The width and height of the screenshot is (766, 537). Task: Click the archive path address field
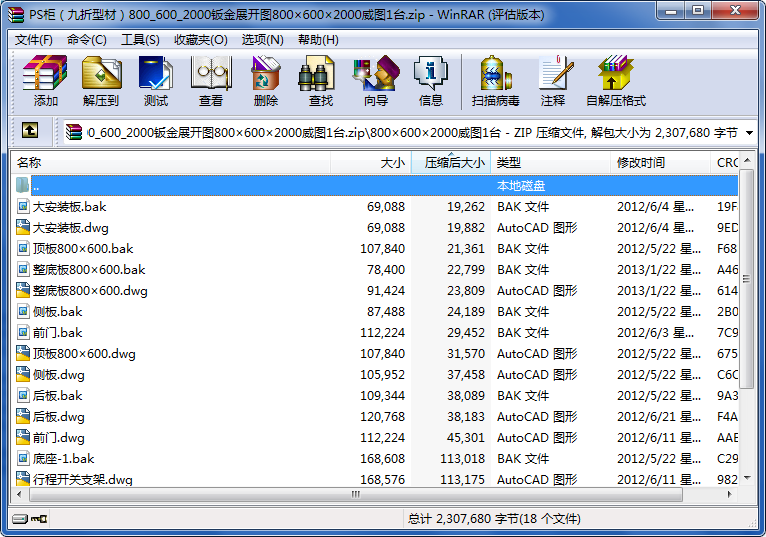[x=408, y=132]
